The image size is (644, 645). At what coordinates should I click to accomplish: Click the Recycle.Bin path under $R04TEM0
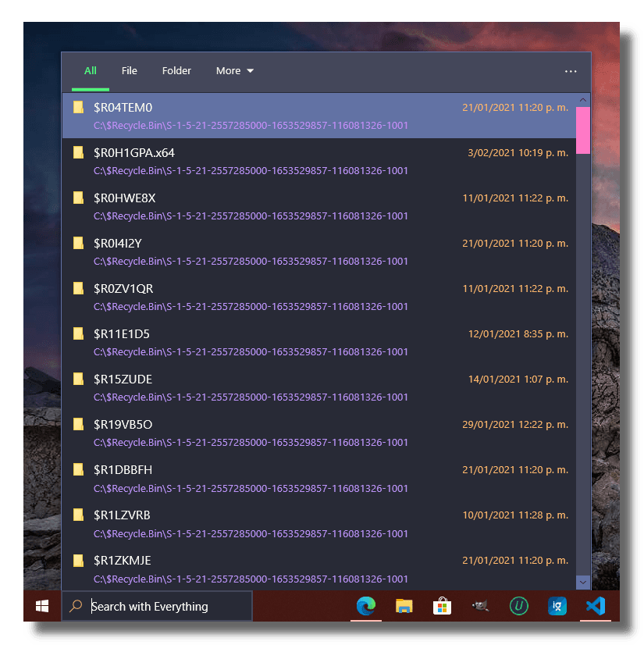pyautogui.click(x=251, y=126)
